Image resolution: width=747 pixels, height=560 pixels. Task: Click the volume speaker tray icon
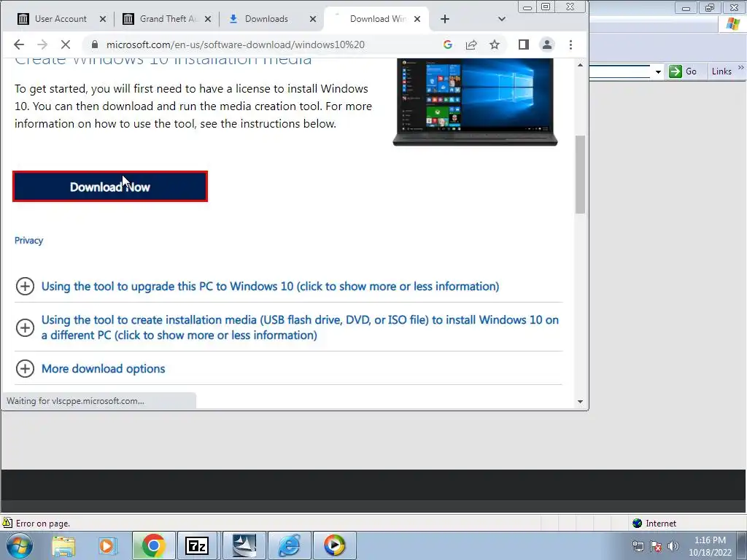click(x=673, y=546)
